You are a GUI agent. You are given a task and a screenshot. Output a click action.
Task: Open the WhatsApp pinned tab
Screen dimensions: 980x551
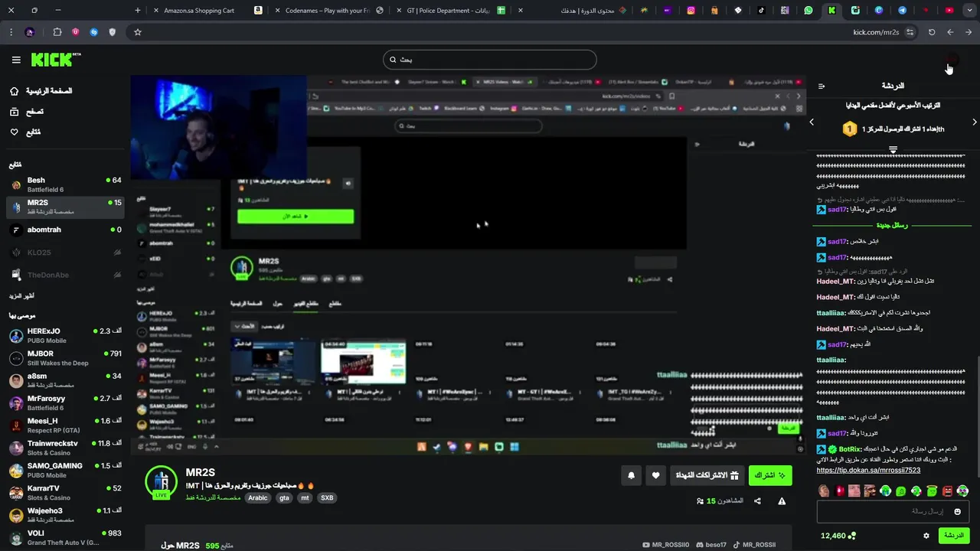pyautogui.click(x=808, y=11)
